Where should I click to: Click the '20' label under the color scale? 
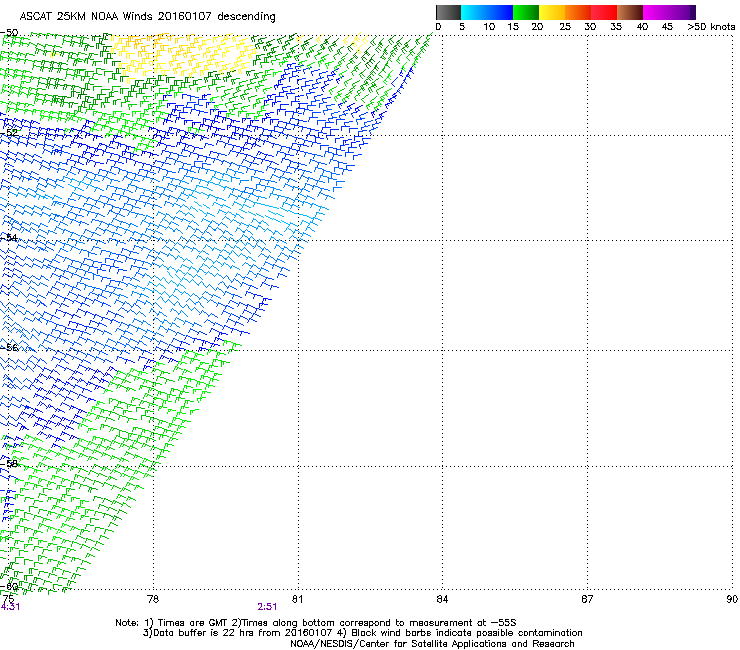point(537,27)
